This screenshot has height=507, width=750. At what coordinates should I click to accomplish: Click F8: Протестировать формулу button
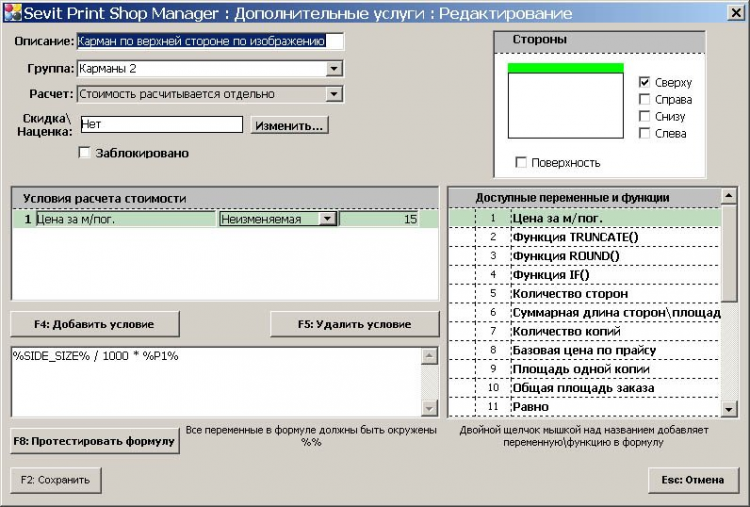pyautogui.click(x=95, y=441)
